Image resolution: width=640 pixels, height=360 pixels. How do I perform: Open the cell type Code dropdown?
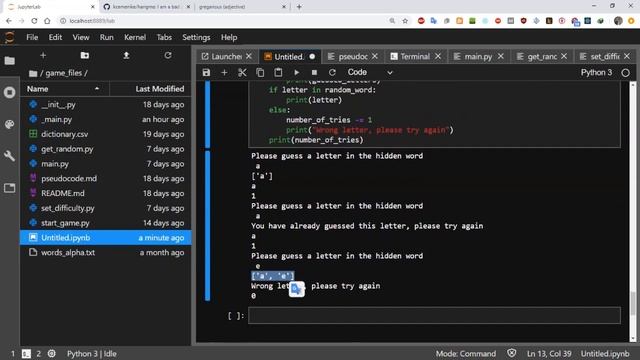(x=370, y=73)
